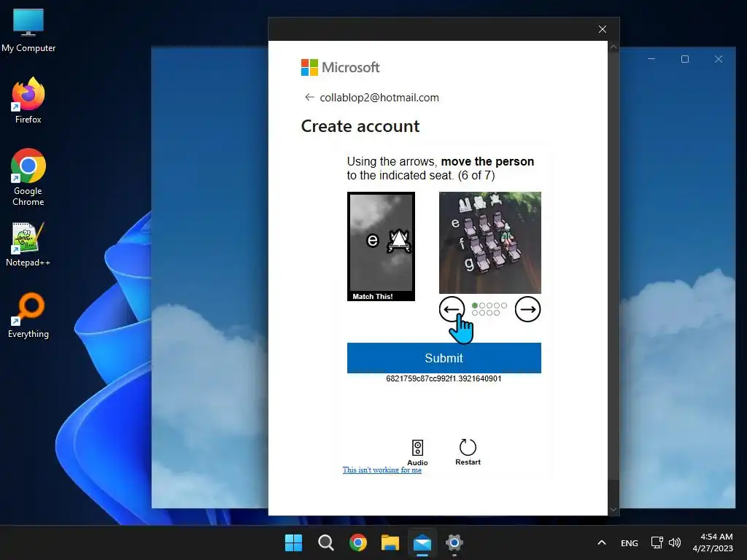Open taskbar Search
The width and height of the screenshot is (747, 560).
pyautogui.click(x=326, y=542)
